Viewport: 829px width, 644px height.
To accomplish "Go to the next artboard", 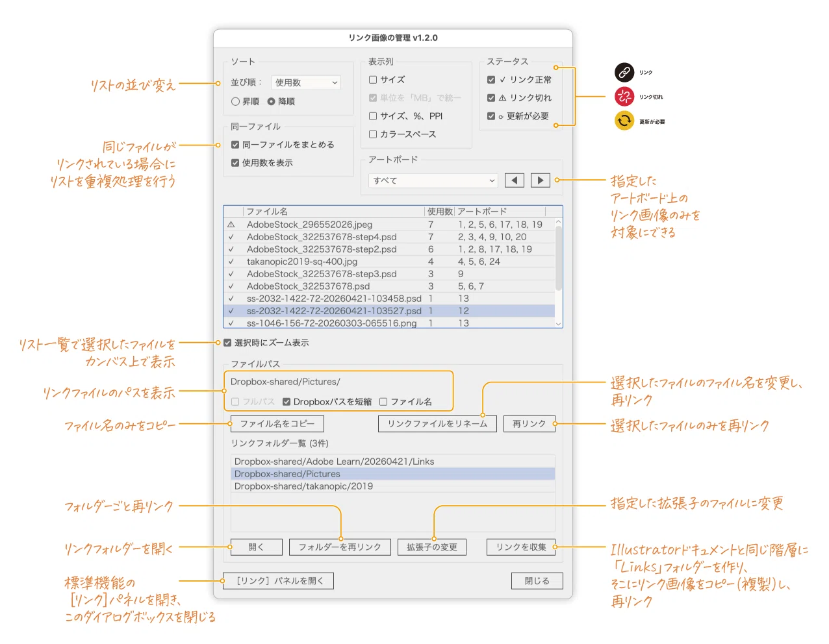I will coord(541,180).
